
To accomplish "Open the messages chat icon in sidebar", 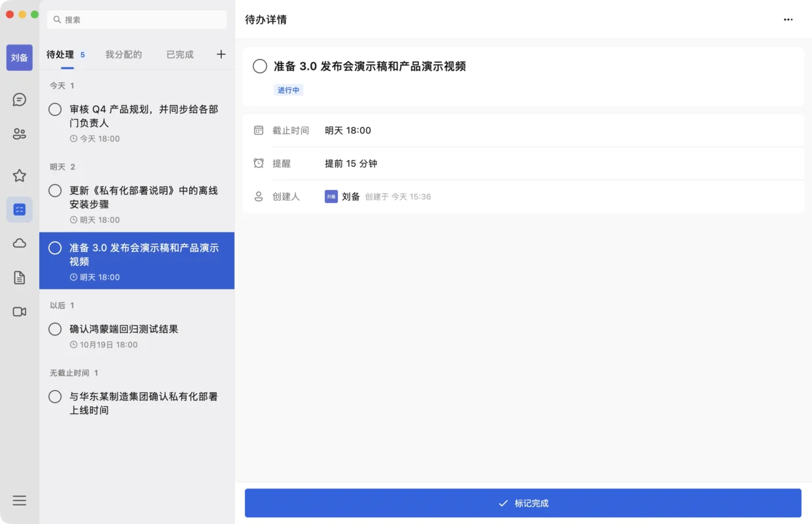I will point(20,100).
